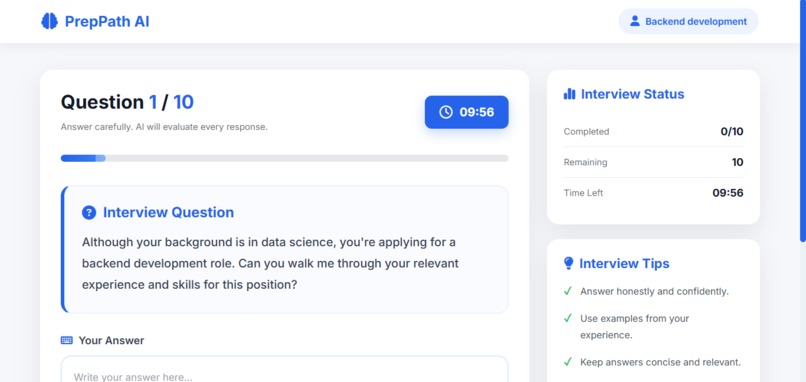This screenshot has height=382, width=806.
Task: Click the PrepPath AI brand name
Action: point(107,22)
